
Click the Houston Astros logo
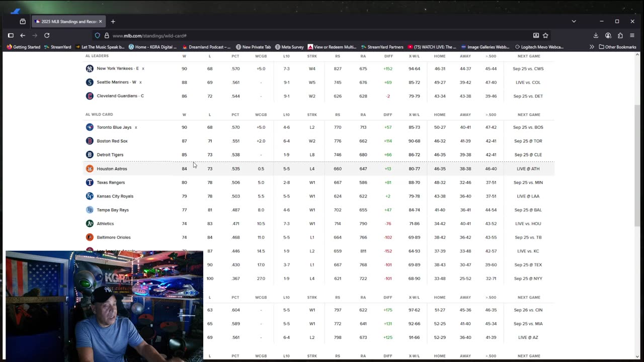tap(90, 169)
